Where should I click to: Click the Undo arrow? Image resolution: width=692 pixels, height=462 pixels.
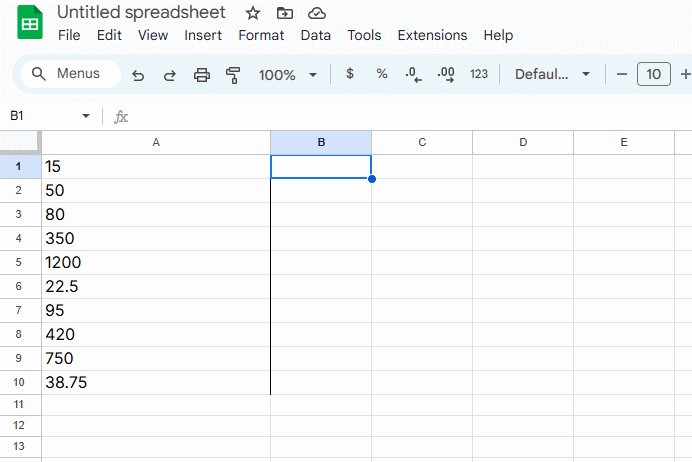point(138,75)
